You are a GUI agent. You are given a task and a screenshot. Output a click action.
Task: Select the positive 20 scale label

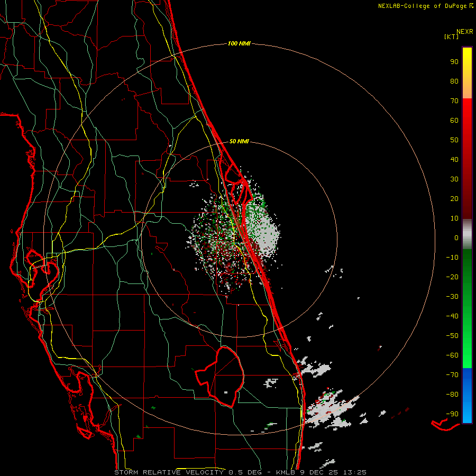coord(454,198)
